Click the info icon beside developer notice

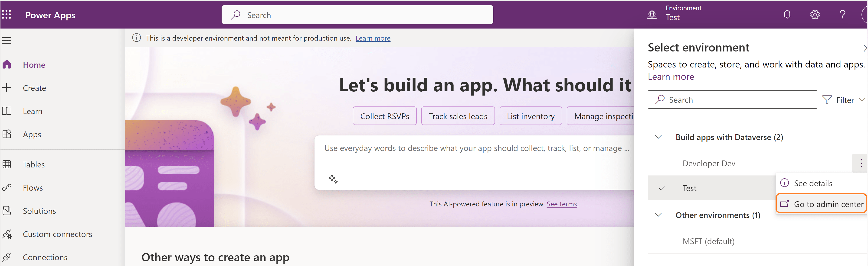137,38
